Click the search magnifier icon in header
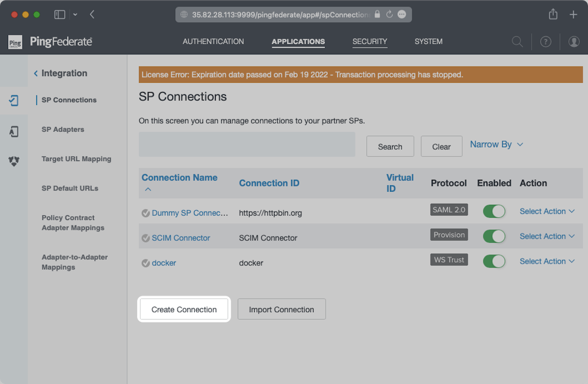 [517, 42]
